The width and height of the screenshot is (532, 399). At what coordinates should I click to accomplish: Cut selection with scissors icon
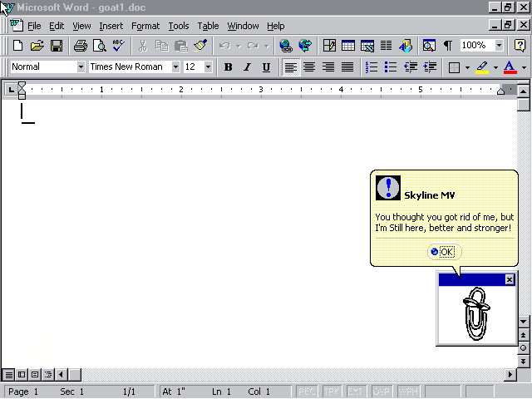pyautogui.click(x=143, y=46)
